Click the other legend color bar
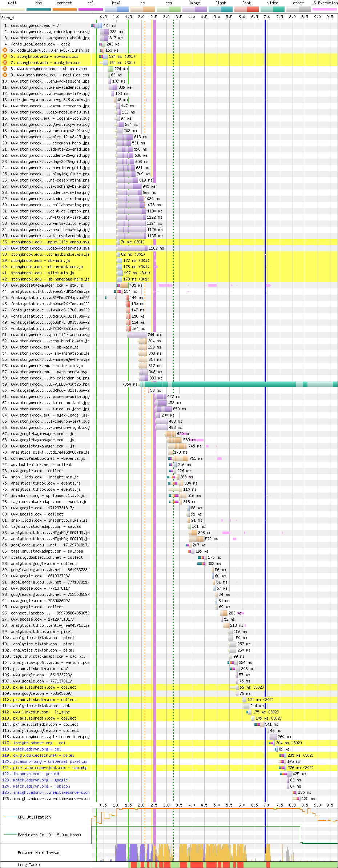The image size is (338, 868). click(x=298, y=9)
